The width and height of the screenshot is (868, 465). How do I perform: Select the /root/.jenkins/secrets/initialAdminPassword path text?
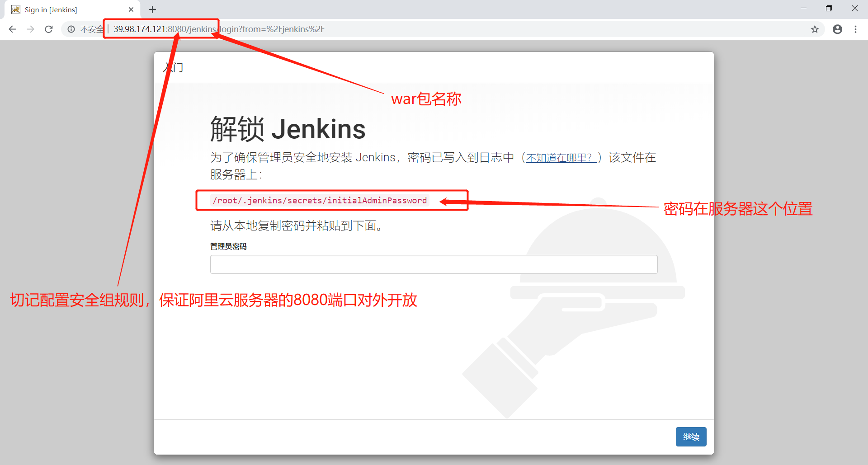click(x=320, y=200)
